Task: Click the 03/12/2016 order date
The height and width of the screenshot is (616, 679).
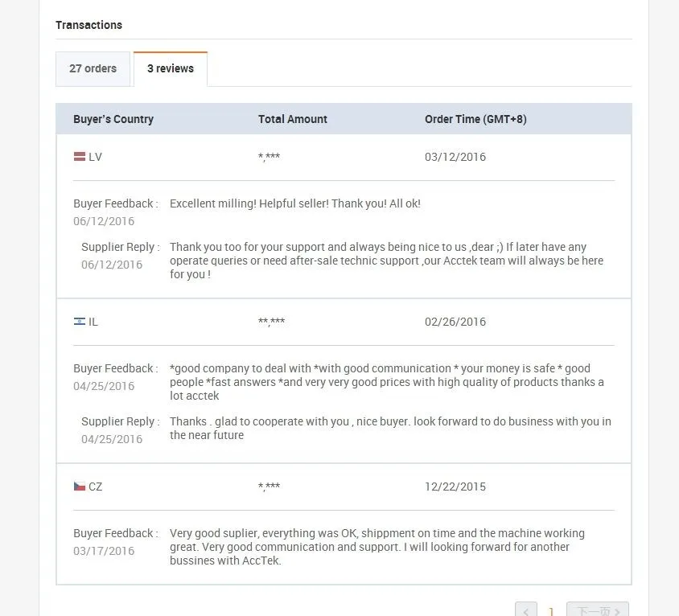Action: click(x=455, y=157)
